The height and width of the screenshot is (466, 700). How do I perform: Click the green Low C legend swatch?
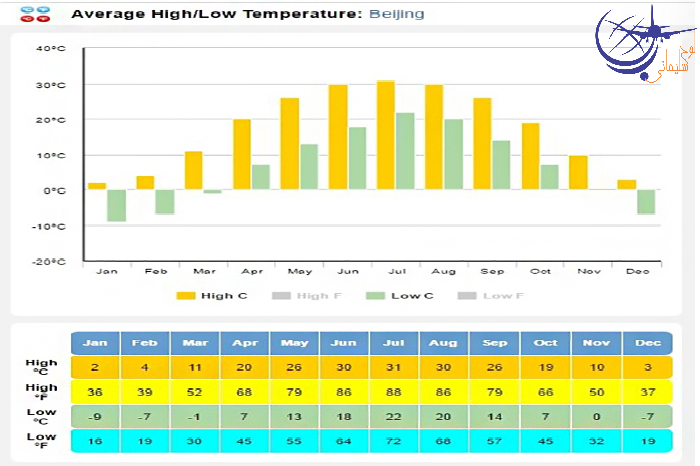375,296
